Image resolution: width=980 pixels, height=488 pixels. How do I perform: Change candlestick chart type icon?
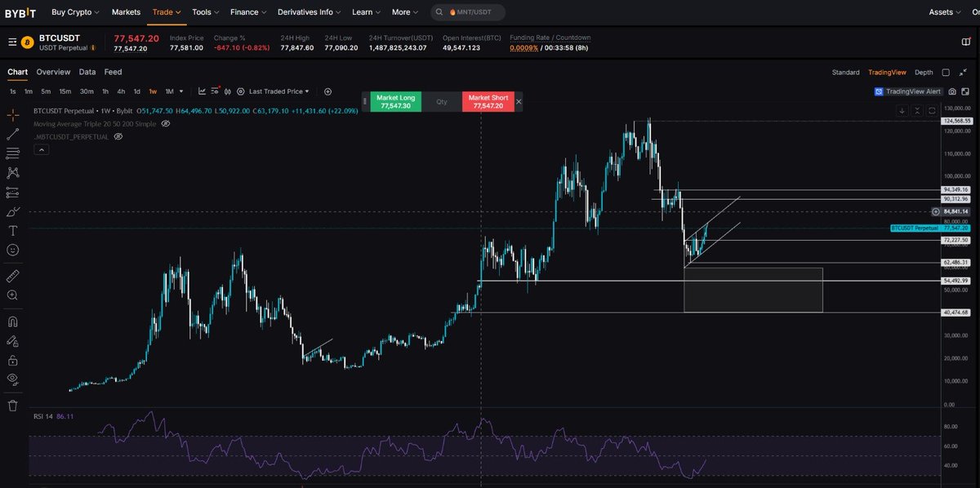(x=228, y=91)
